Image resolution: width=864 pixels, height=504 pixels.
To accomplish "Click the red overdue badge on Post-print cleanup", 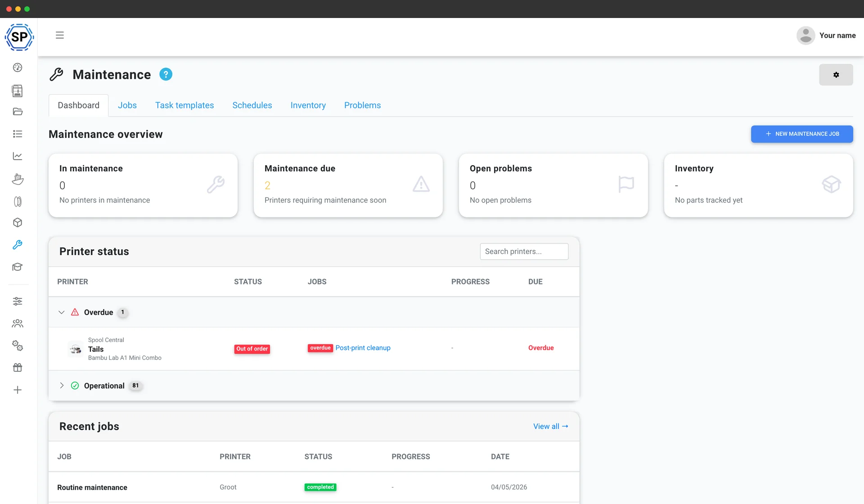I will tap(320, 348).
